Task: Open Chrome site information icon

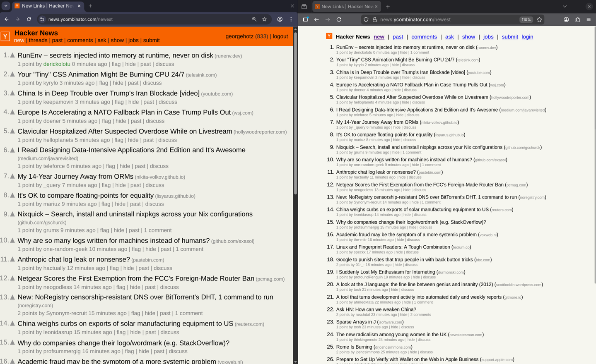Action: [x=42, y=19]
